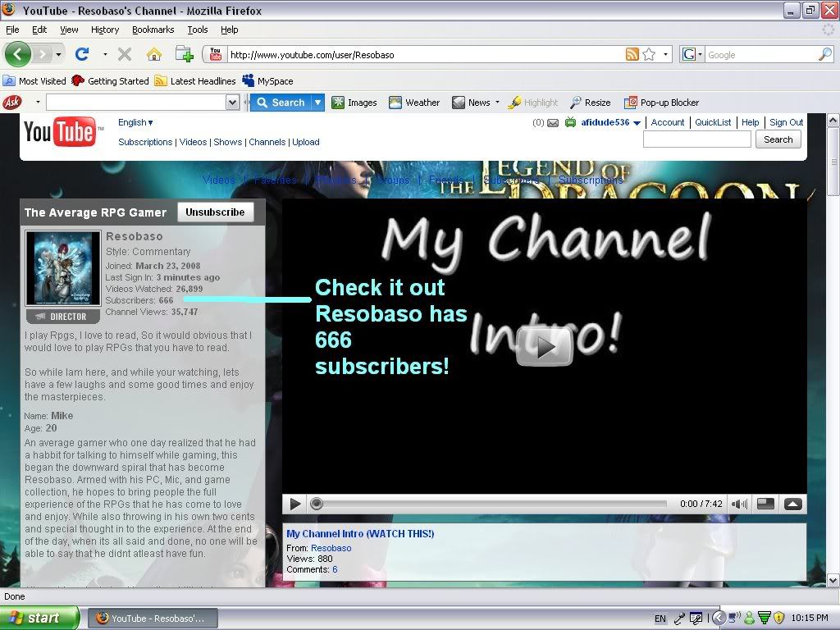Click the video seek bar handle

[x=317, y=504]
